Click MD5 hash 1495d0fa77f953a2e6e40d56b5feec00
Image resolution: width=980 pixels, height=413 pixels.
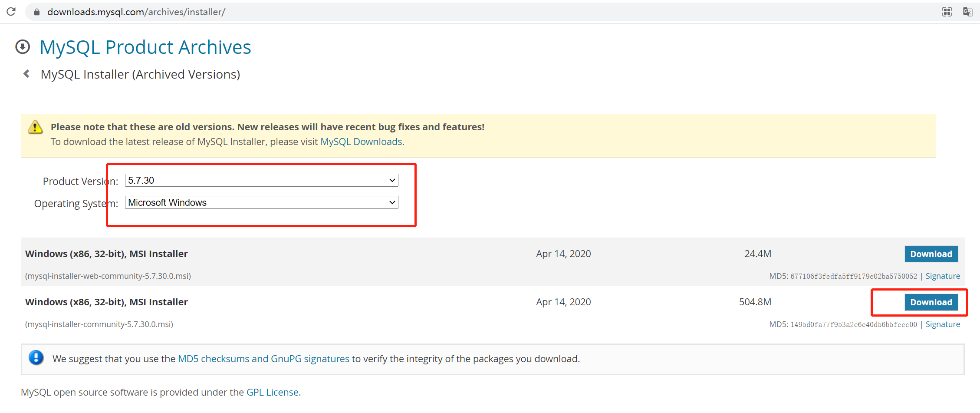[x=854, y=324]
